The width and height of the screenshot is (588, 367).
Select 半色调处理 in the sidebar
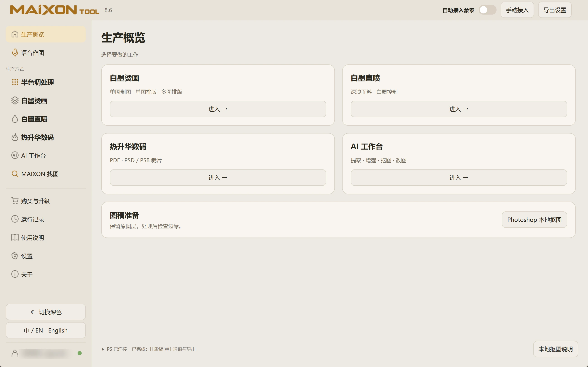(46, 82)
